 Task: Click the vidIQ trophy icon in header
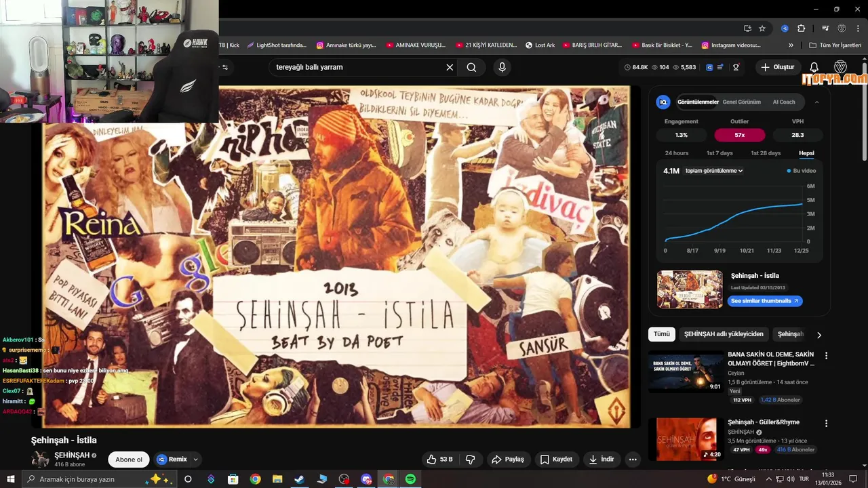[x=736, y=67]
